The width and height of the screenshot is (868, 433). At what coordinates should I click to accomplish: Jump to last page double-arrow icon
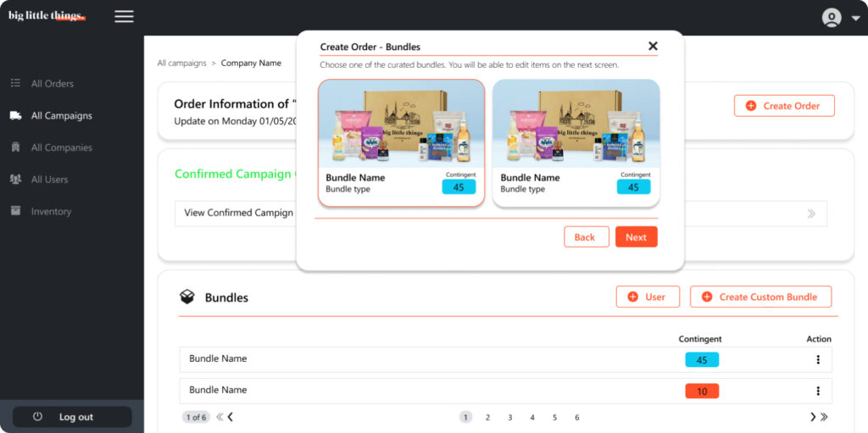[824, 417]
